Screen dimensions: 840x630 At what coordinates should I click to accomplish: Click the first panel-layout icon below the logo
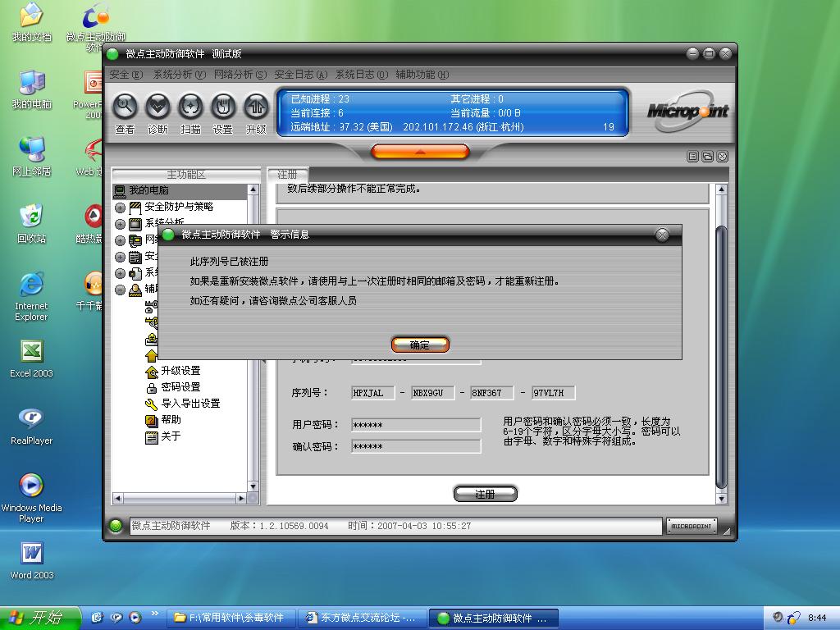[692, 157]
